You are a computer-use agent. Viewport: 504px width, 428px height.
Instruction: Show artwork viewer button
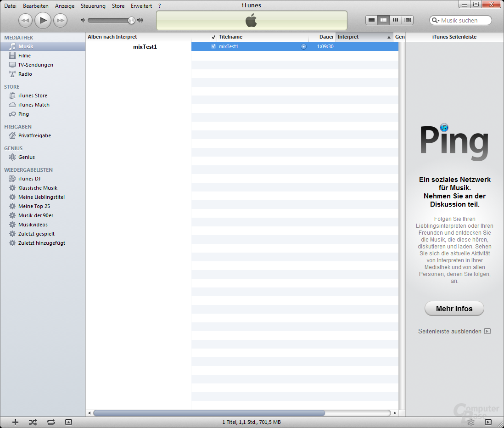tap(68, 422)
